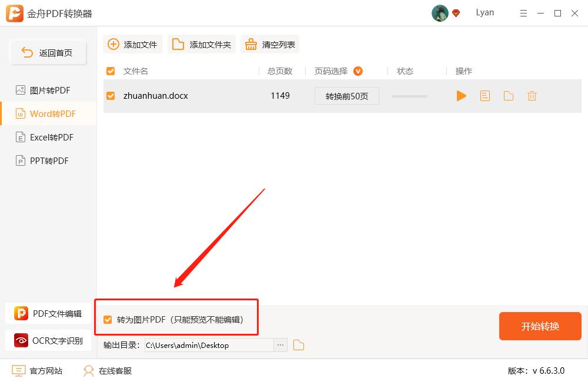Click the 开始转换 button
The width and height of the screenshot is (588, 382).
coord(540,326)
